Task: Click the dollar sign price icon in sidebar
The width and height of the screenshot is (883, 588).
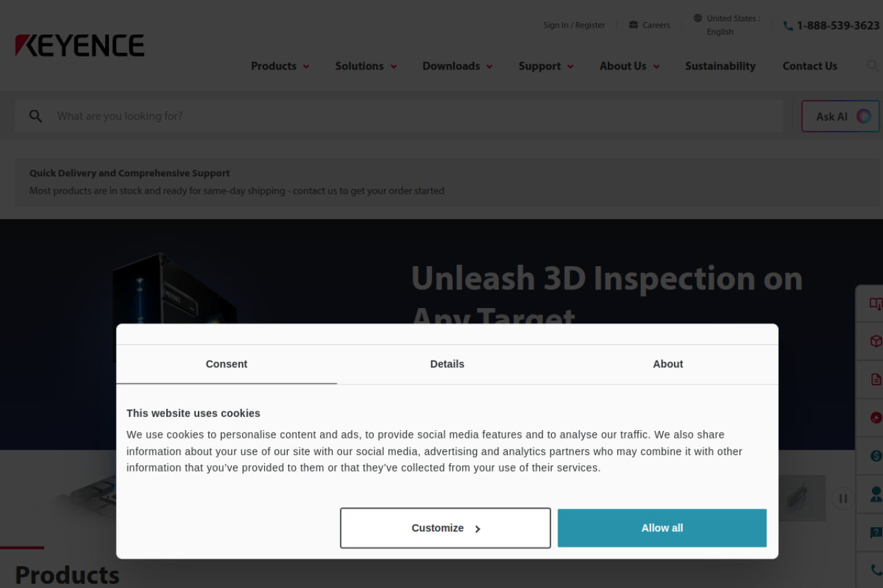Action: pos(875,456)
